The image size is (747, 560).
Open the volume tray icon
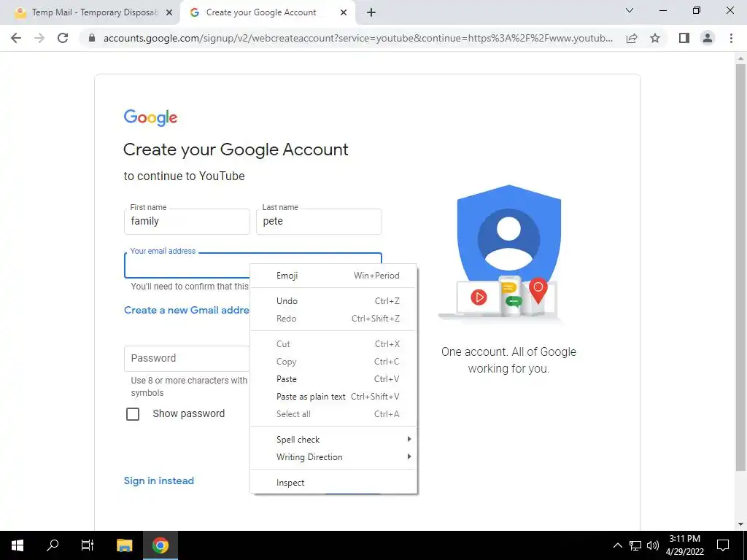click(x=653, y=545)
